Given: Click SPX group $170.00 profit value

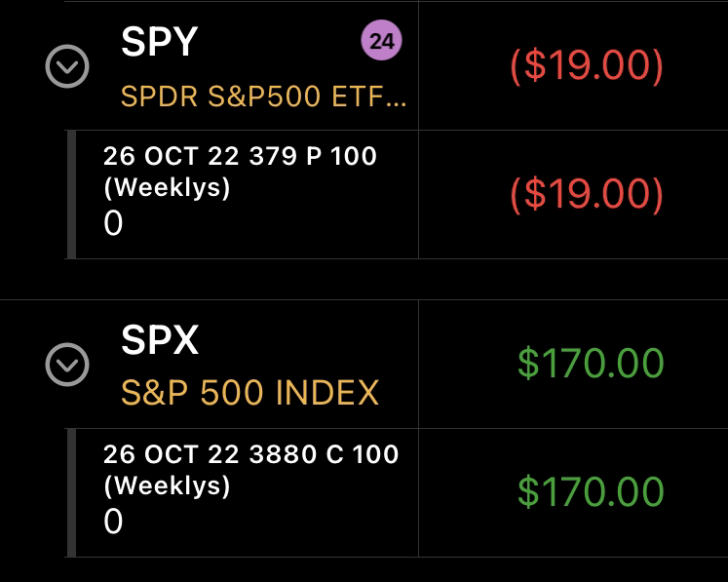Looking at the screenshot, I should tap(591, 364).
